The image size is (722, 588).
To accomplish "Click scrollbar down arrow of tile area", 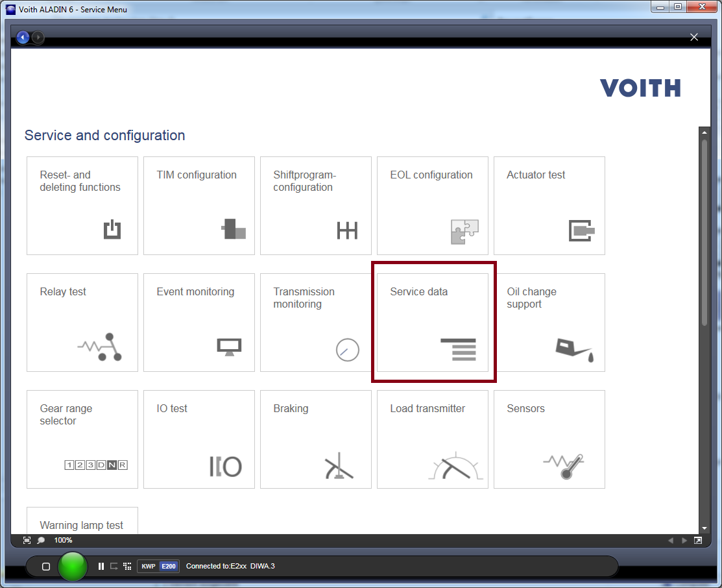I will pyautogui.click(x=704, y=528).
